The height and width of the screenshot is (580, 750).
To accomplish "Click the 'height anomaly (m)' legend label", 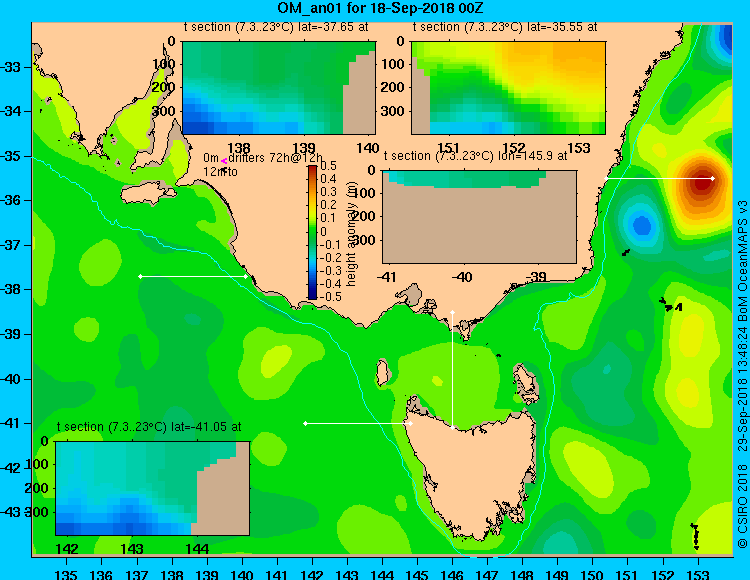I will pyautogui.click(x=352, y=234).
